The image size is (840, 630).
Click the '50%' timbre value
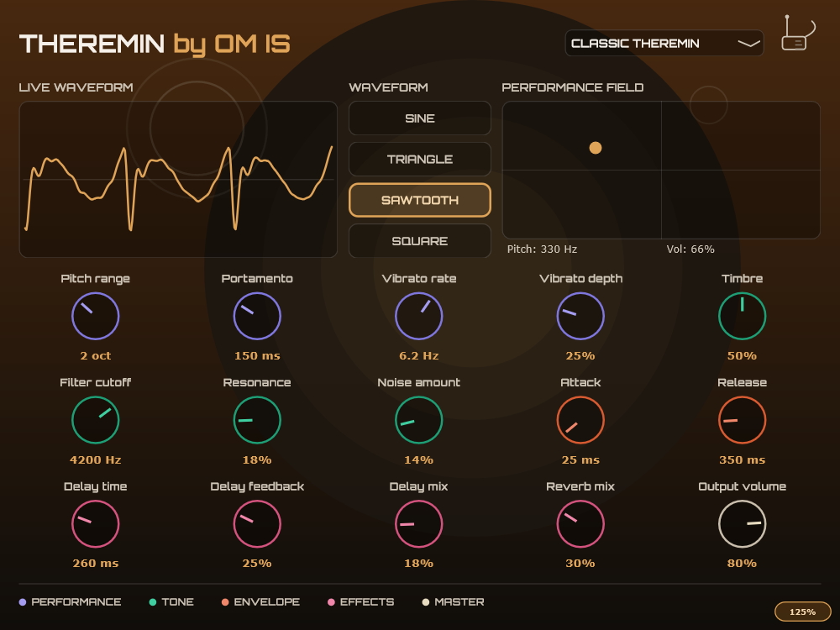pyautogui.click(x=742, y=355)
